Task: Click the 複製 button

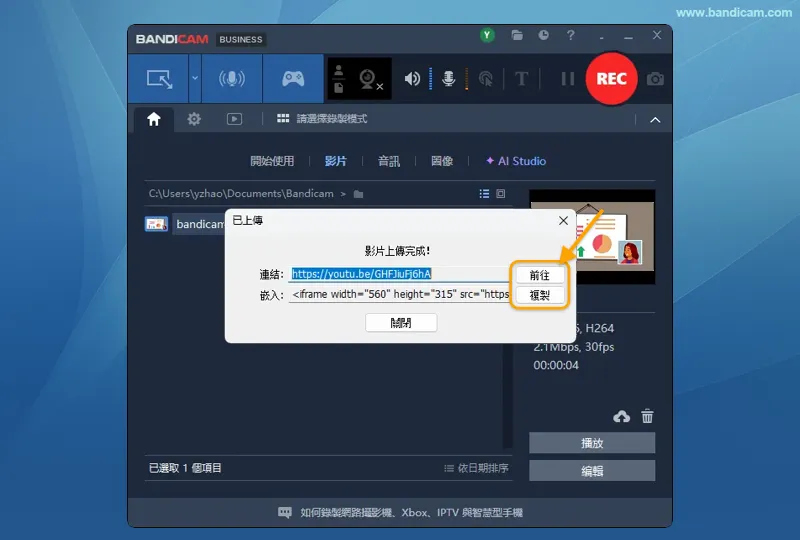Action: pyautogui.click(x=539, y=296)
